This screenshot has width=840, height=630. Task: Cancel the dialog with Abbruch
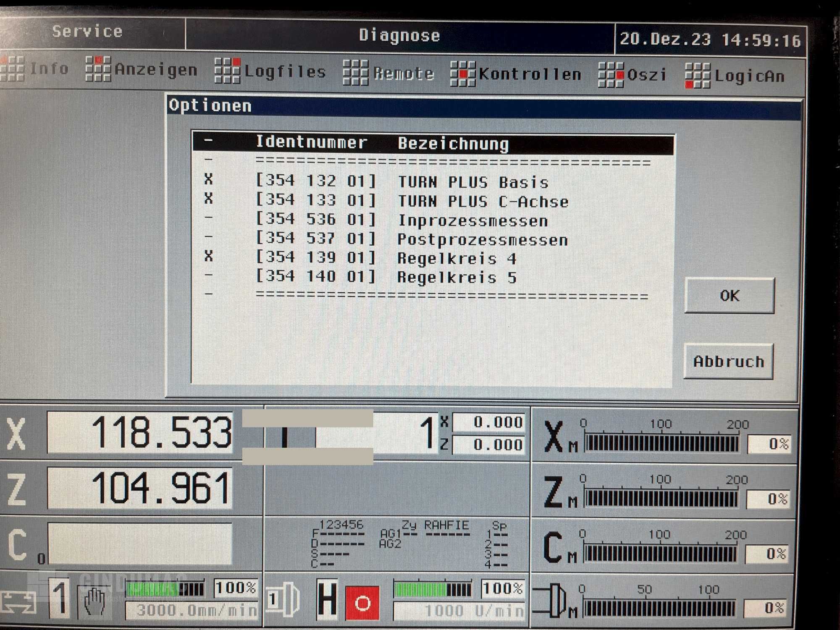[x=729, y=362]
